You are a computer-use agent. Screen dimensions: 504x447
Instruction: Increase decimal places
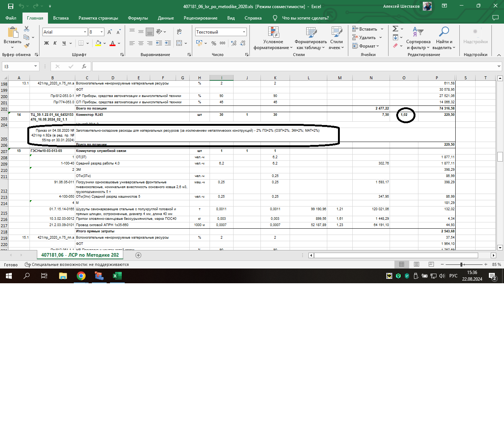click(234, 43)
